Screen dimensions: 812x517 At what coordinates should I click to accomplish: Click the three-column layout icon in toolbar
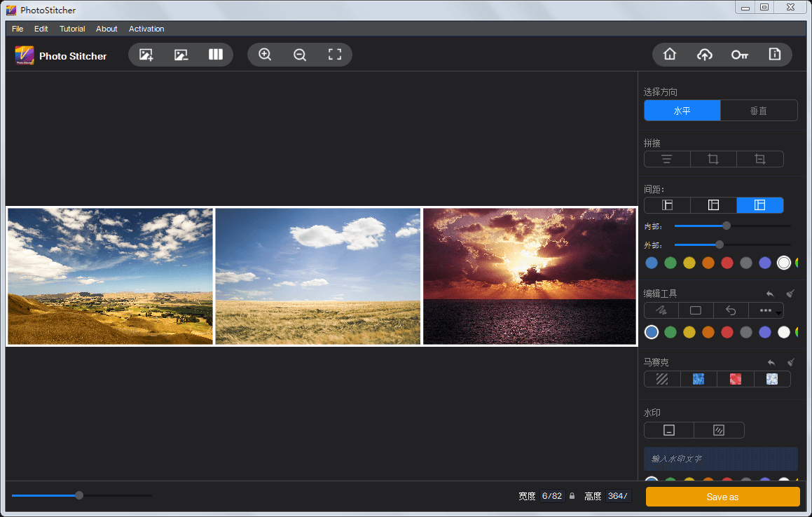click(215, 55)
